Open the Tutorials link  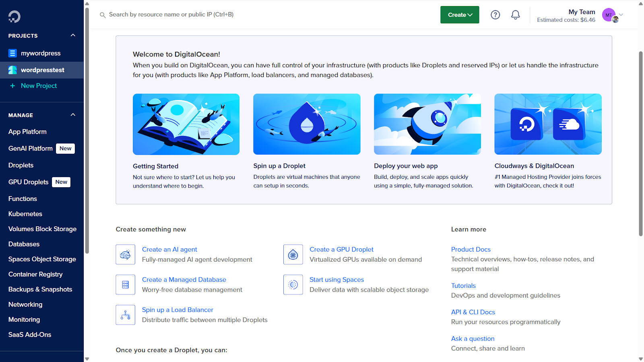pos(463,286)
